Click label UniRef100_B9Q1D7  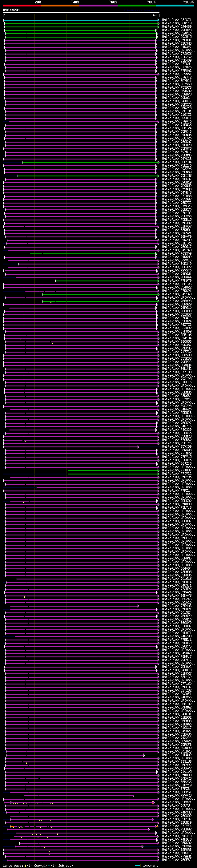[176, 819]
